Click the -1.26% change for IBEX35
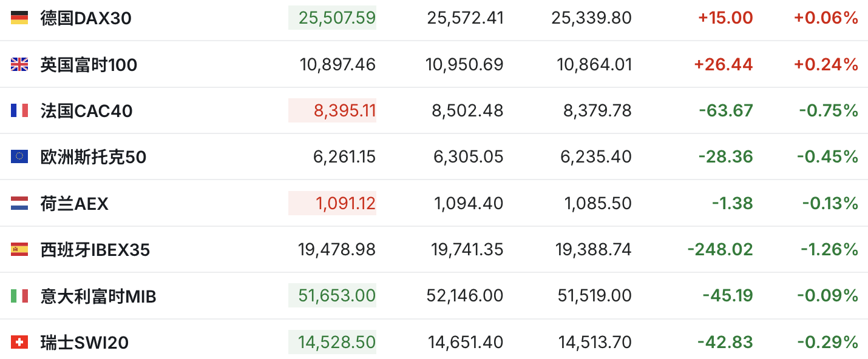The width and height of the screenshot is (868, 359). coord(828,249)
